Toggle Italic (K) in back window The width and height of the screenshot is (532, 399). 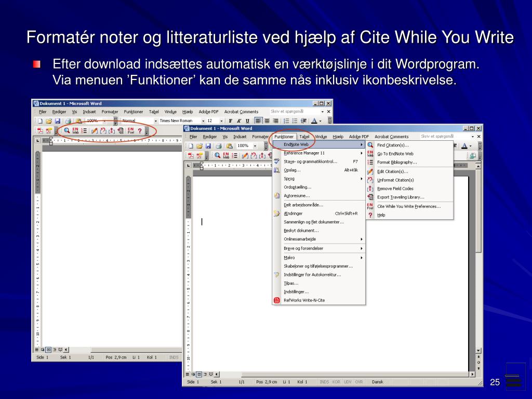click(239, 121)
